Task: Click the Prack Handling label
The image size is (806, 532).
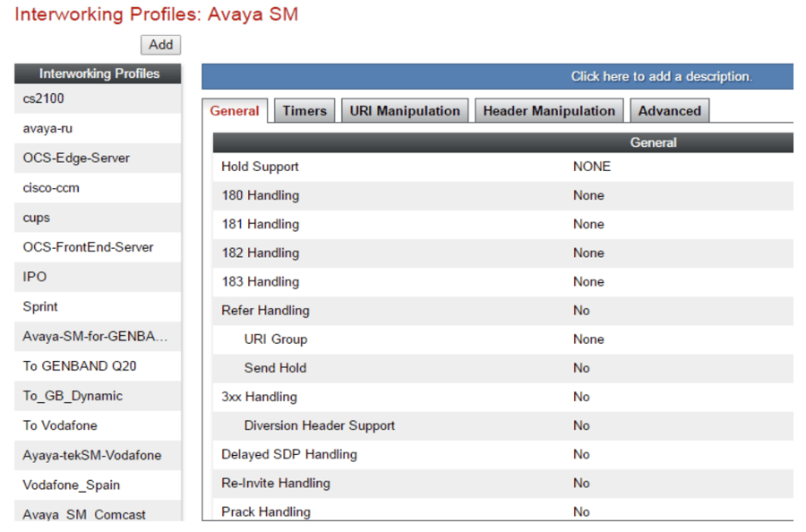Action: click(x=266, y=512)
